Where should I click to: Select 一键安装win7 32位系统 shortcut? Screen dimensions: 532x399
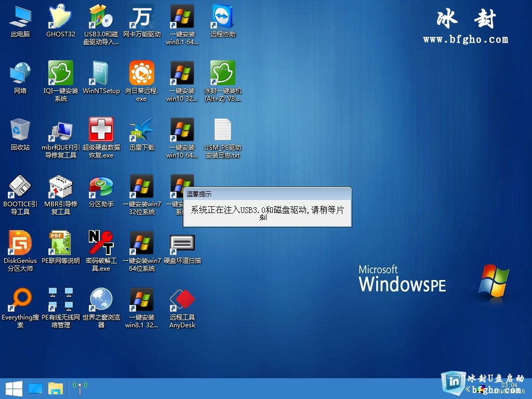[x=142, y=194]
